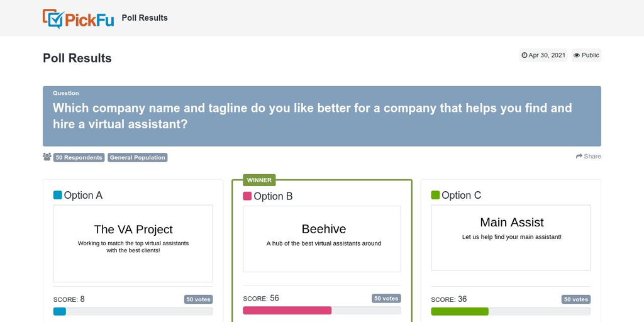Select The VA Project option card
Image resolution: width=644 pixels, height=322 pixels.
133,243
